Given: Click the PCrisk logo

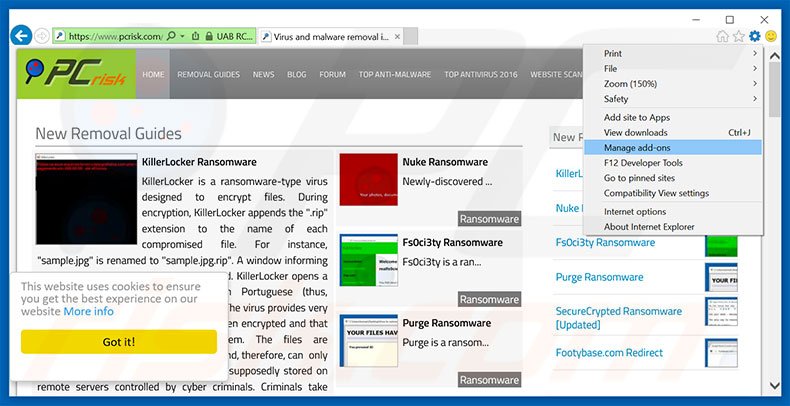Looking at the screenshot, I should pos(76,74).
